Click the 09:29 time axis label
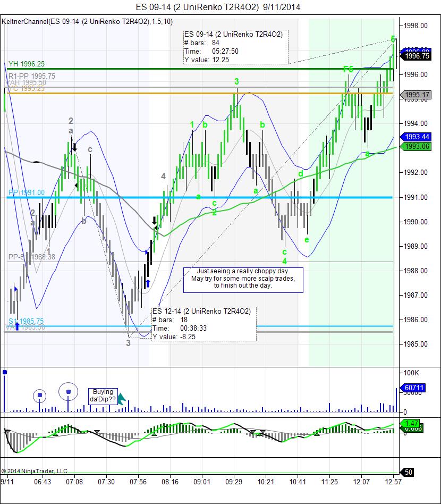This screenshot has height=504, width=441. 234,482
